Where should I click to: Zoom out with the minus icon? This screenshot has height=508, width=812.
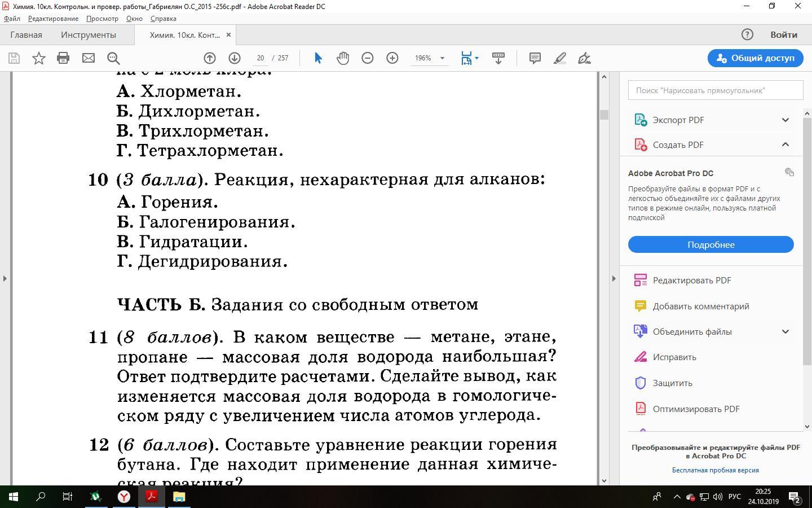pyautogui.click(x=368, y=58)
